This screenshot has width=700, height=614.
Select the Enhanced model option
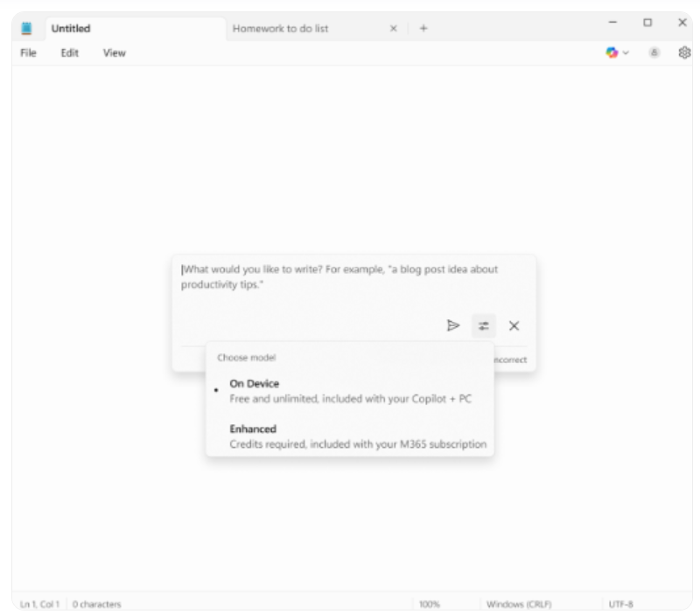(349, 436)
